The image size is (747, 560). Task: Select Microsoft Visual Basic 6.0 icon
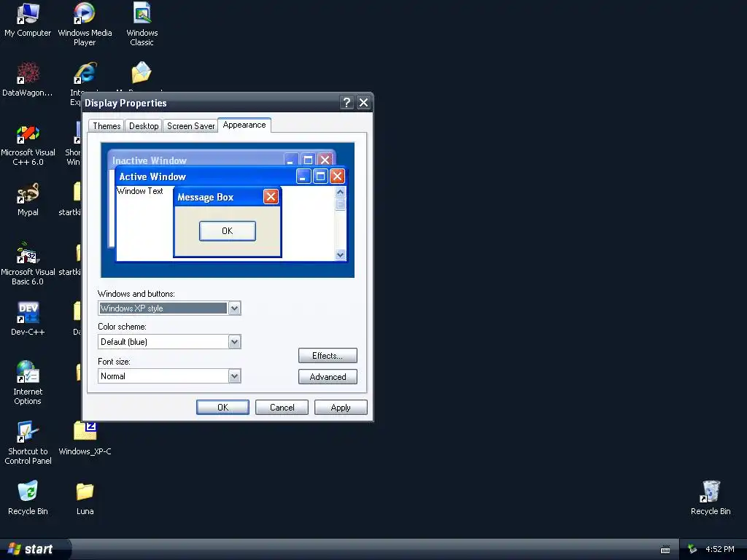pos(28,264)
